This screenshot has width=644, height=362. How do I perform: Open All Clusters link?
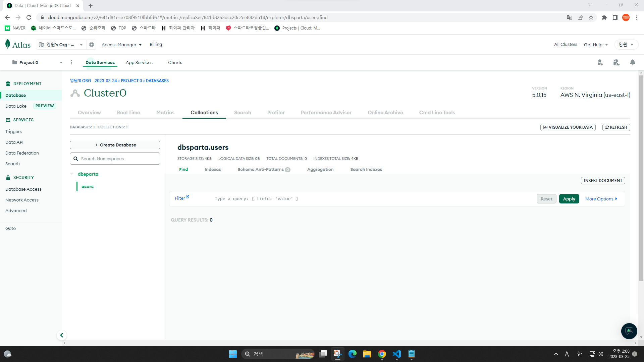(566, 45)
